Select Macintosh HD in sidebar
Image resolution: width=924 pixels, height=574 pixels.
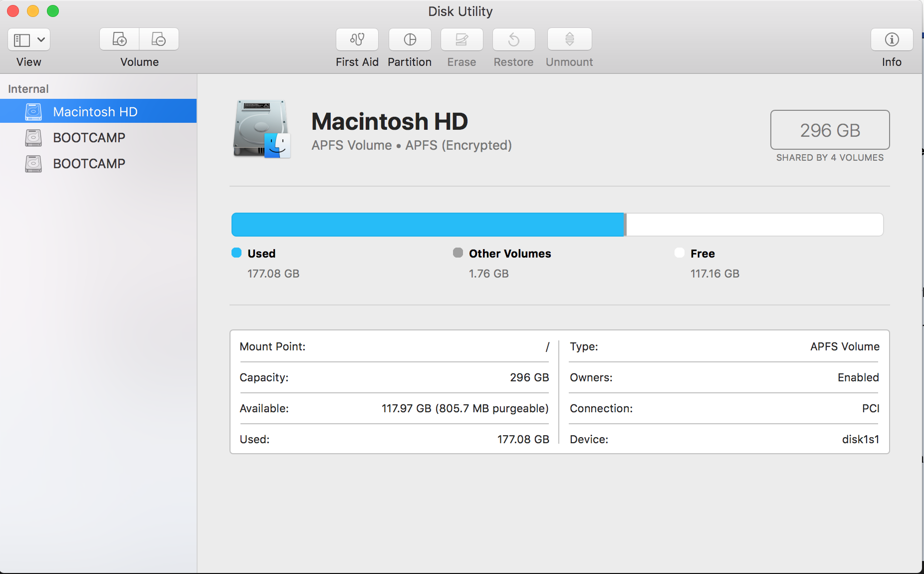[x=95, y=111]
